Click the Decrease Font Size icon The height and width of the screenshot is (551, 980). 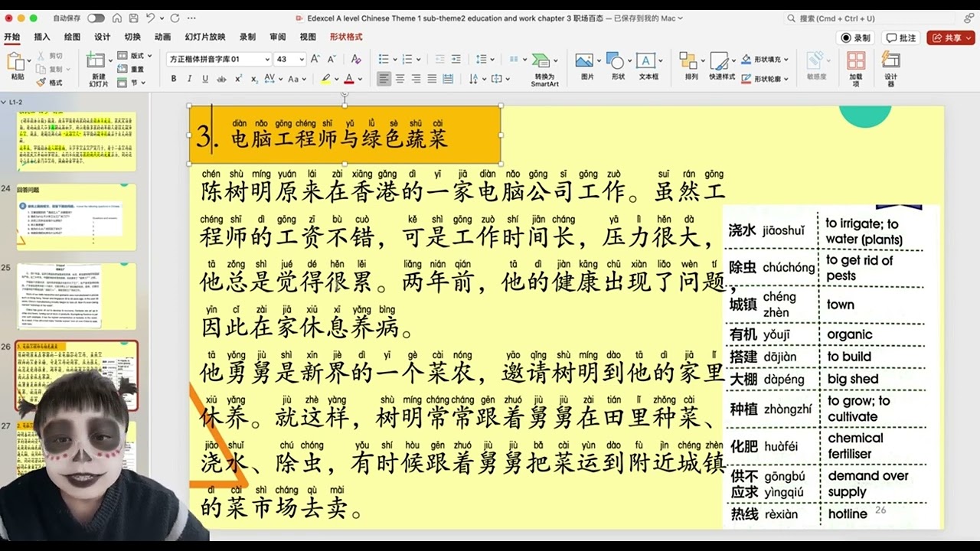tap(332, 59)
